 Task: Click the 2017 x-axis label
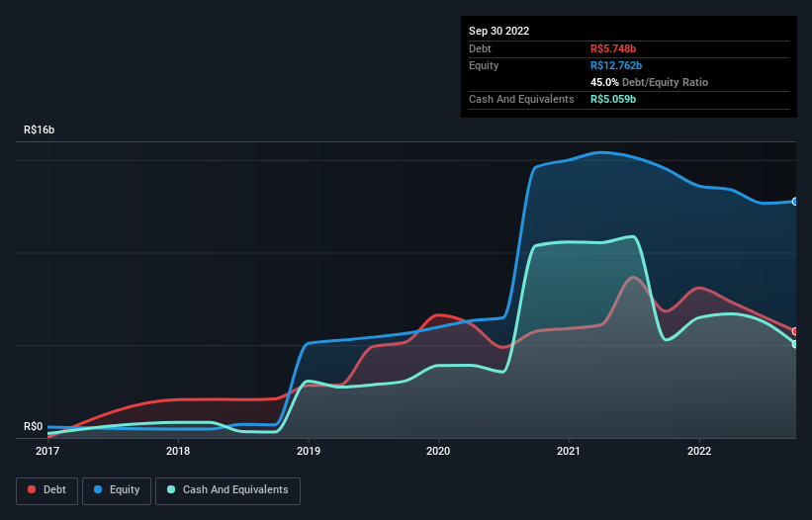coord(47,451)
